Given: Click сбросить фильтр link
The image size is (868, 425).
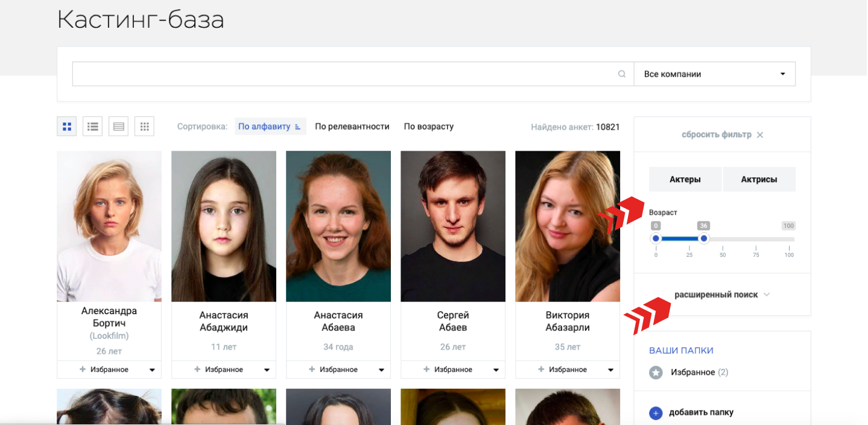Looking at the screenshot, I should click(717, 135).
